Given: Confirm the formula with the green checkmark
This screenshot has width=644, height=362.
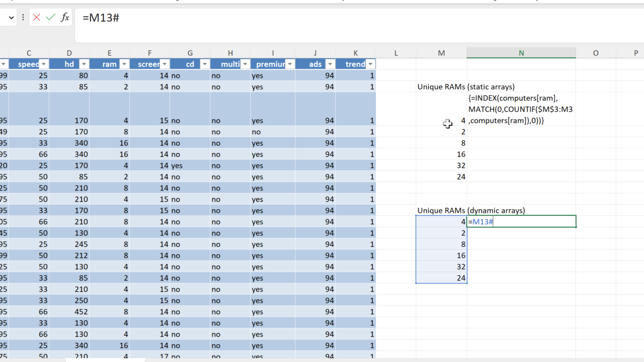Looking at the screenshot, I should coord(50,18).
